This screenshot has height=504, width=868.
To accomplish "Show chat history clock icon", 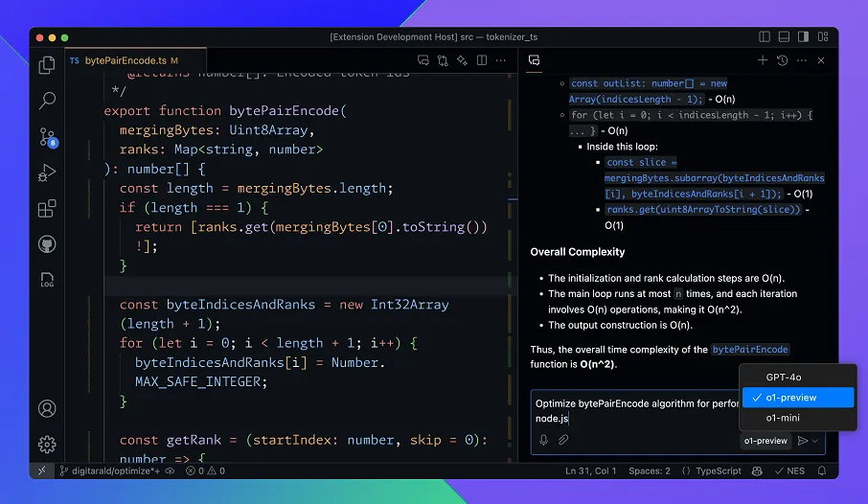I will tap(782, 60).
